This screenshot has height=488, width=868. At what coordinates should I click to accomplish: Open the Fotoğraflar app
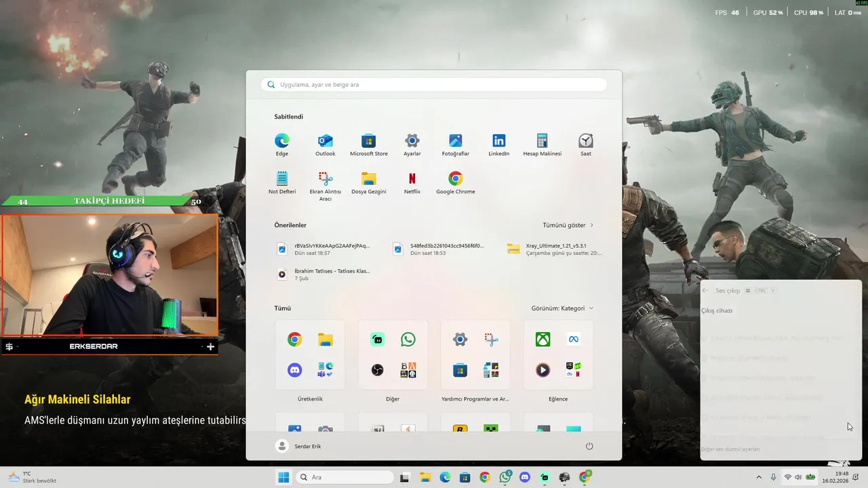[456, 145]
